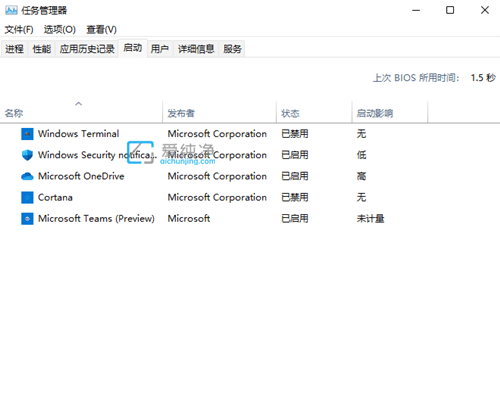Select the Microsoft OneDrive row name

[x=81, y=176]
